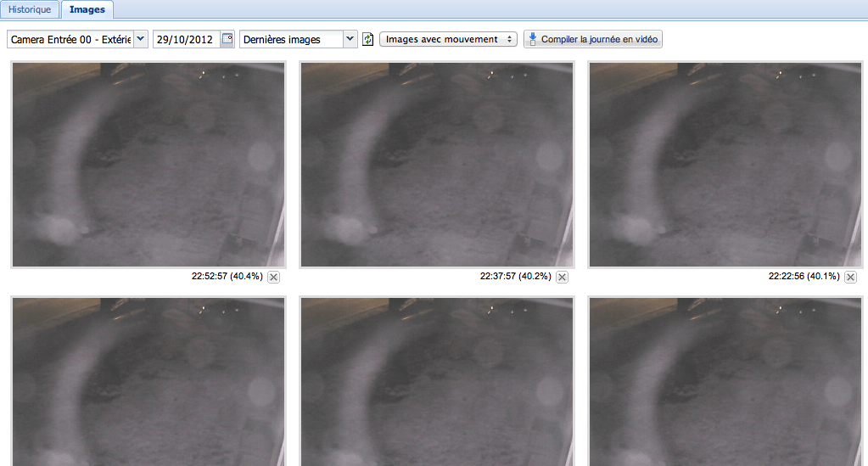Delete the 22:52:57 image with X

point(273,277)
